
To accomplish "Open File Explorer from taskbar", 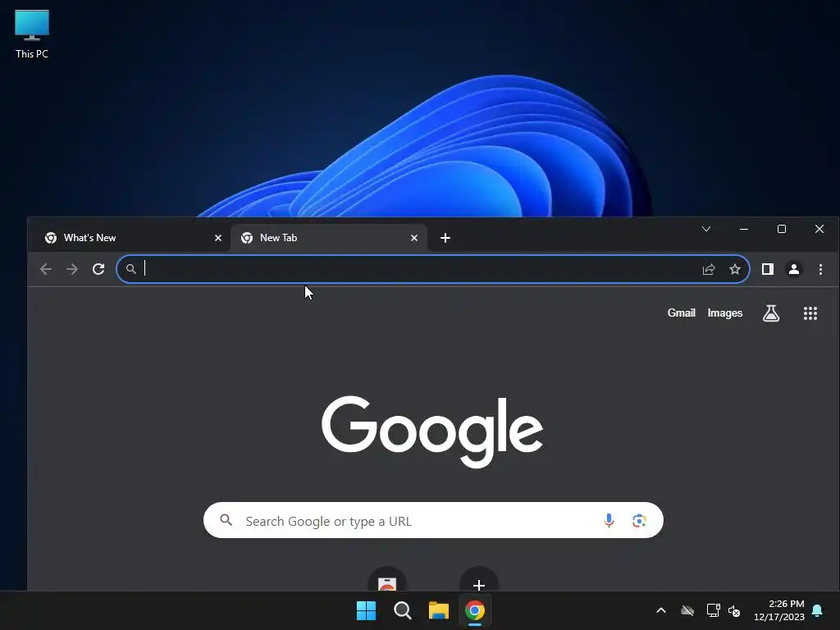I will click(438, 610).
